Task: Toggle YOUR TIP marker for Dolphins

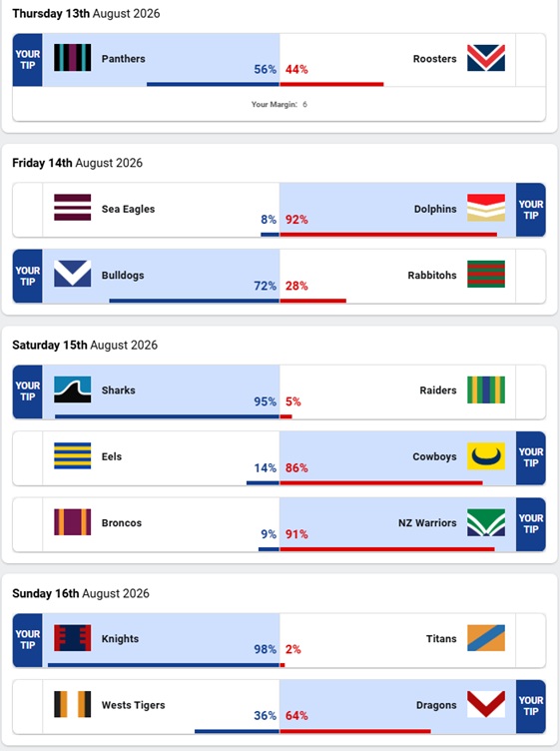Action: (x=531, y=210)
